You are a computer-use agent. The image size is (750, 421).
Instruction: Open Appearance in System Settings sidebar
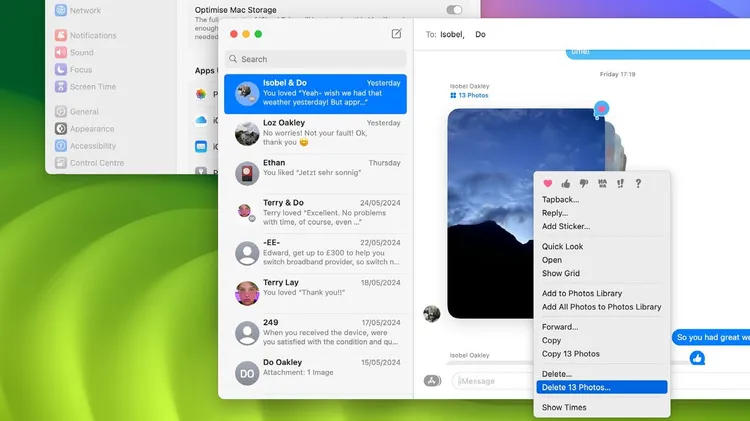coord(85,129)
